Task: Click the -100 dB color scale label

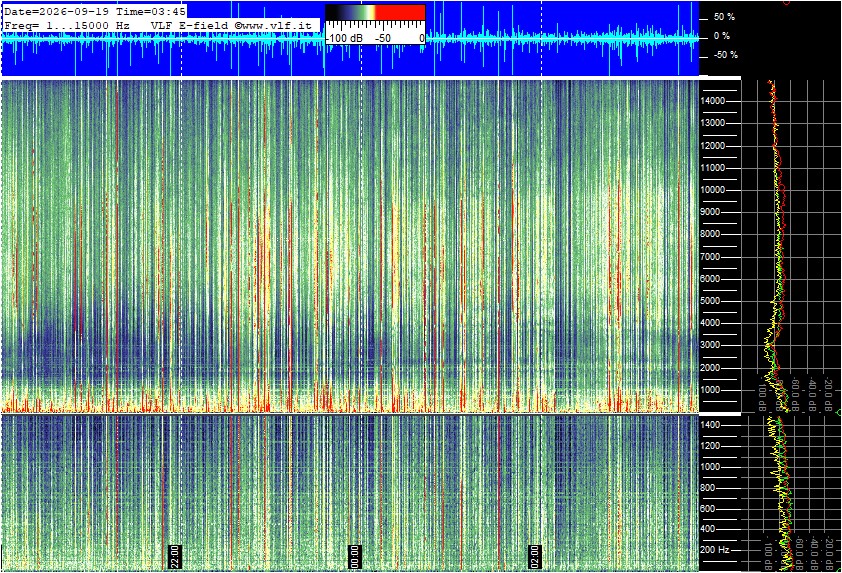Action: point(345,39)
